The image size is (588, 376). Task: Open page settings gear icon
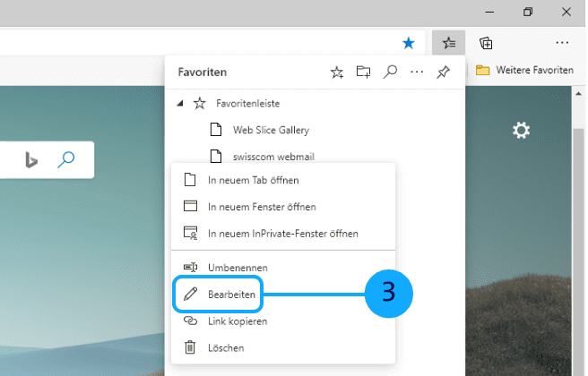[521, 131]
